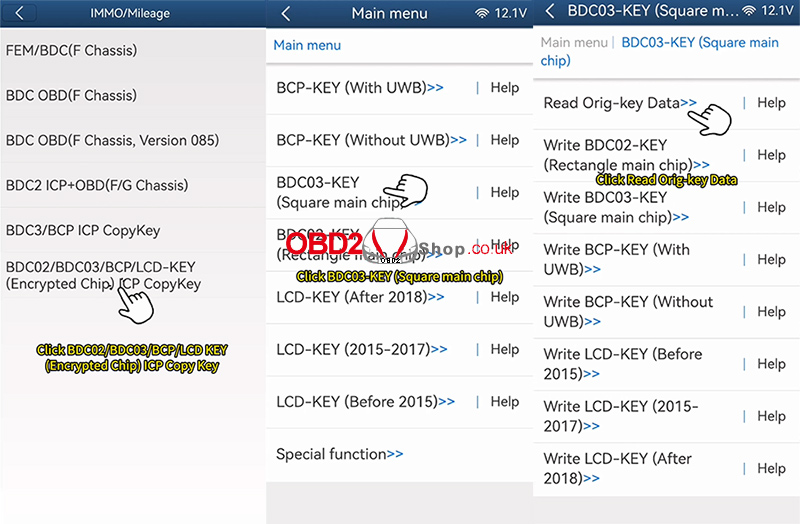Tap the 12.1V voltage in Main menu header

[x=511, y=13]
